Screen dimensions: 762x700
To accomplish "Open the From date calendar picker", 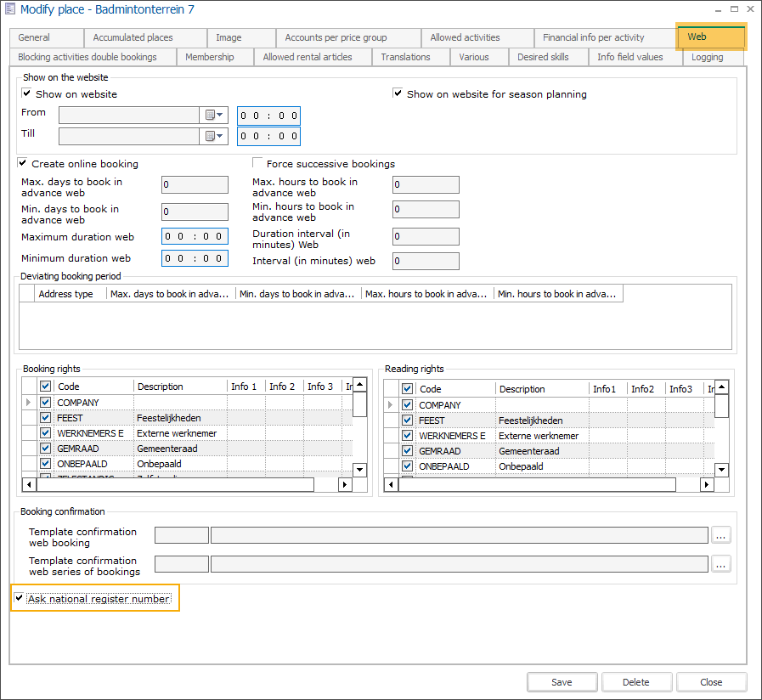I will pyautogui.click(x=215, y=116).
